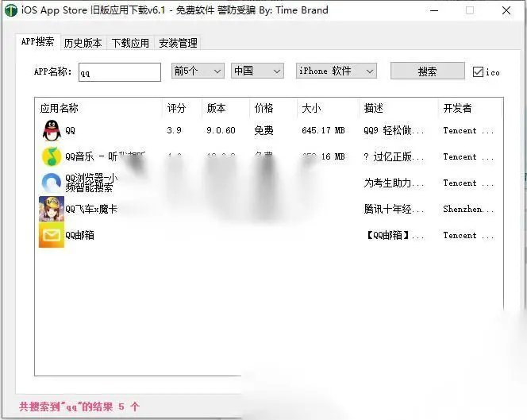Screen dimensions: 527x420
Task: Switch to the 下载应用 tab
Action: tap(130, 43)
